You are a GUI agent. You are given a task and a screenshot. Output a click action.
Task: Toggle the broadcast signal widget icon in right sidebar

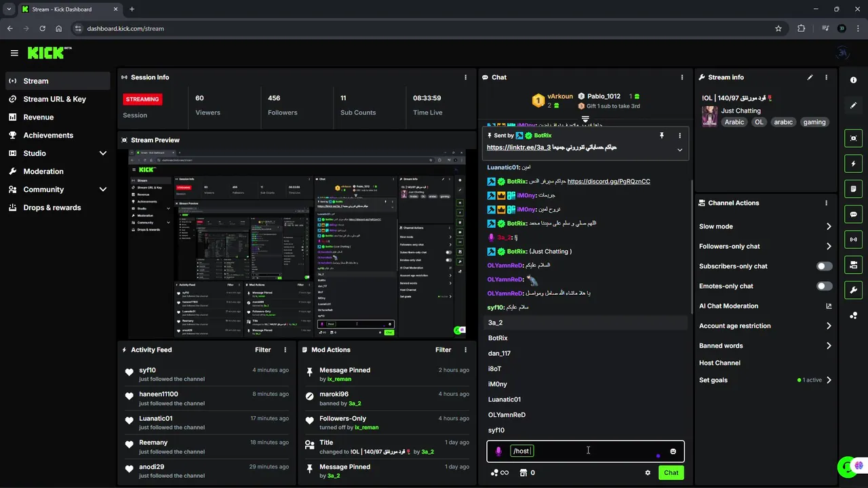point(854,239)
